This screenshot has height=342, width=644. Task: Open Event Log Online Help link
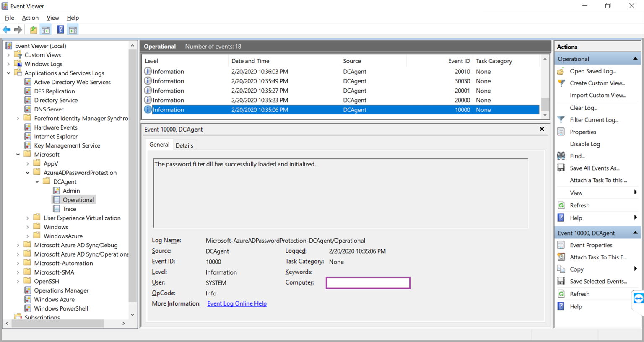[237, 303]
